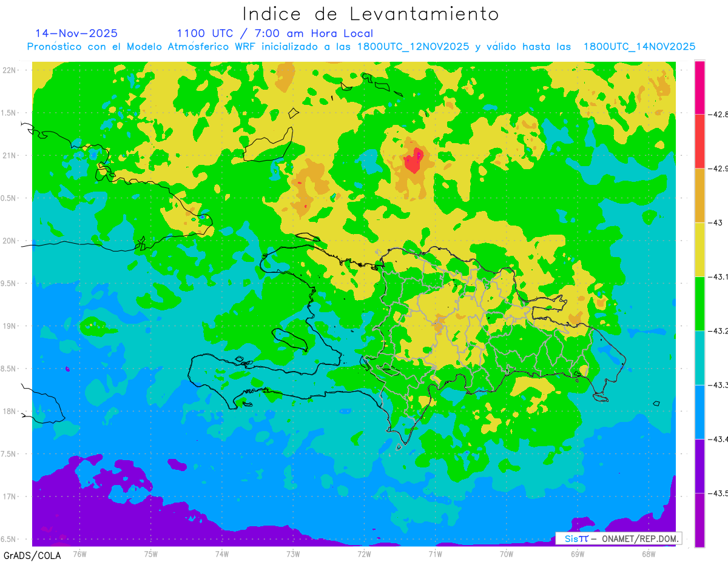Pick the teal legend segment above -43.3

point(699,357)
